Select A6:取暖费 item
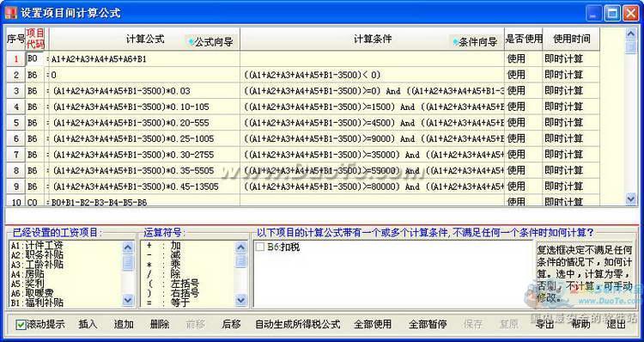Viewport: 644px width, 342px height. 32,293
